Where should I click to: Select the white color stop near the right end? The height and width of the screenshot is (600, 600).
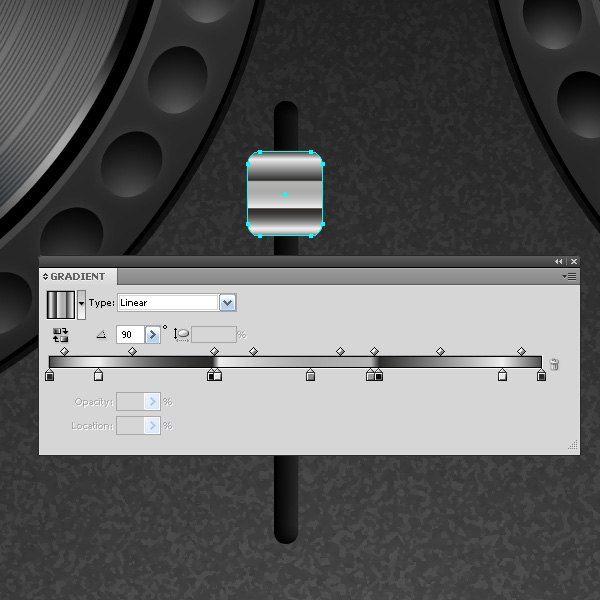pos(502,375)
